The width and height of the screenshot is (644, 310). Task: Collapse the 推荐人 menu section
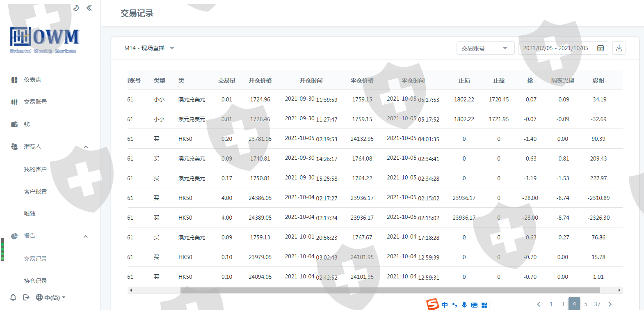point(86,147)
